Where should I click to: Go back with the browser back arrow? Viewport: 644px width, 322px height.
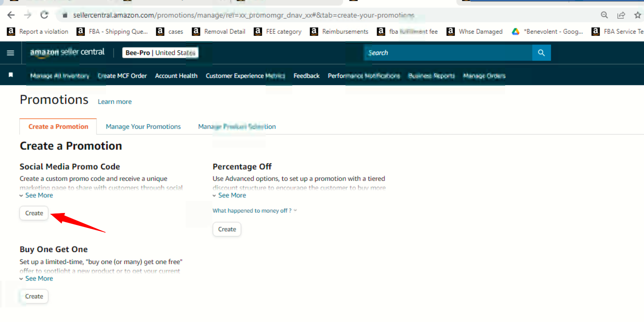(x=11, y=15)
